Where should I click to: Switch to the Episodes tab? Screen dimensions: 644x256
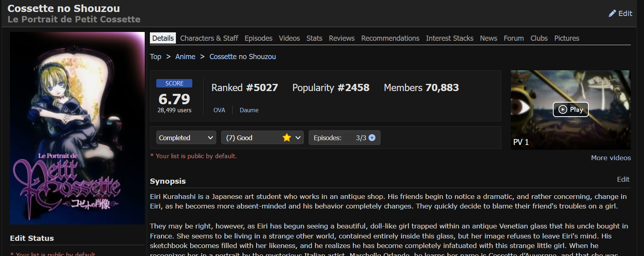click(259, 38)
